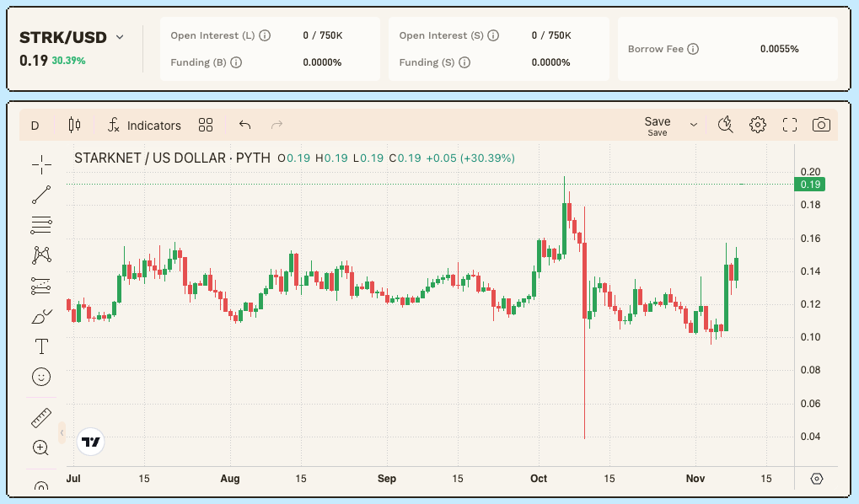Open chart settings gear

[x=758, y=125]
